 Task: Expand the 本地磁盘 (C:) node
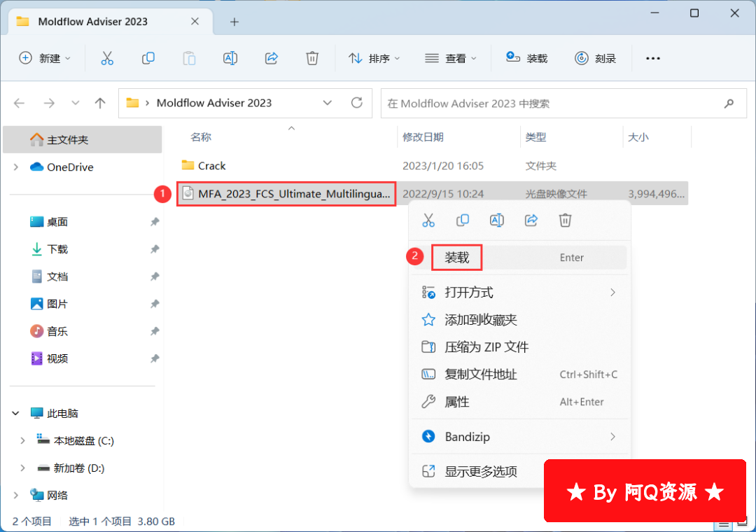[22, 441]
